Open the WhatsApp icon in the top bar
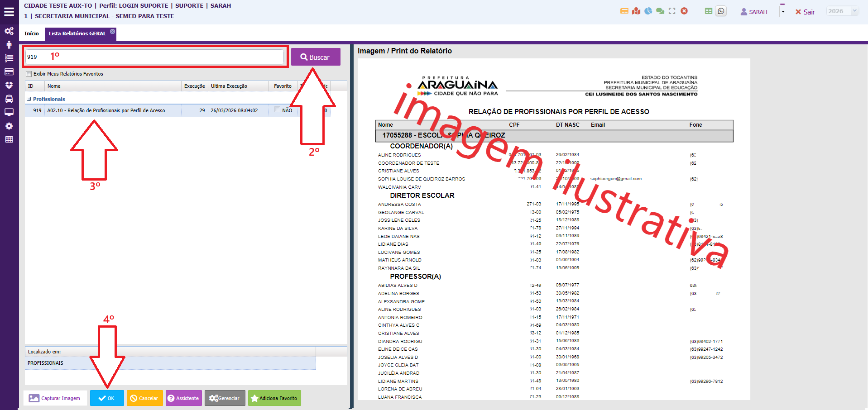 pyautogui.click(x=721, y=11)
